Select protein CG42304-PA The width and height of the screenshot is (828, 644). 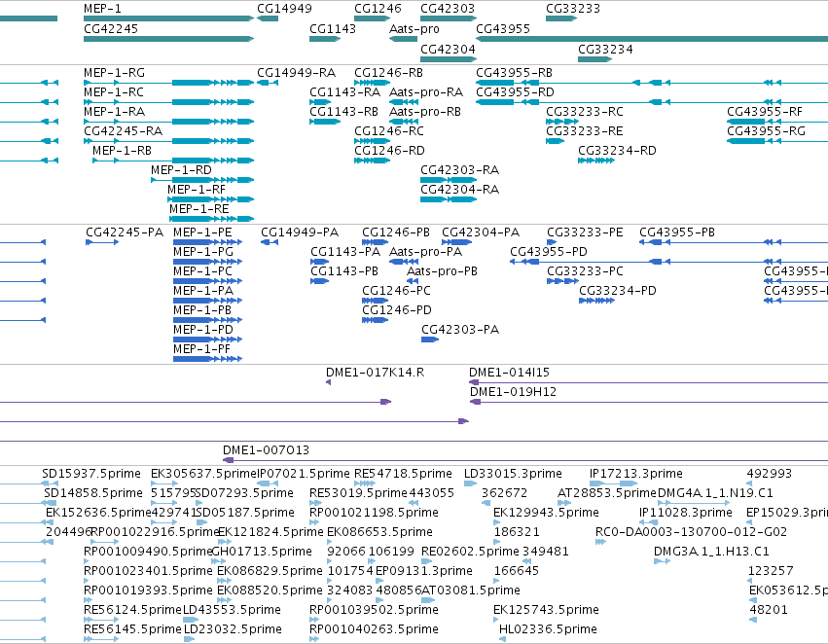(x=456, y=242)
